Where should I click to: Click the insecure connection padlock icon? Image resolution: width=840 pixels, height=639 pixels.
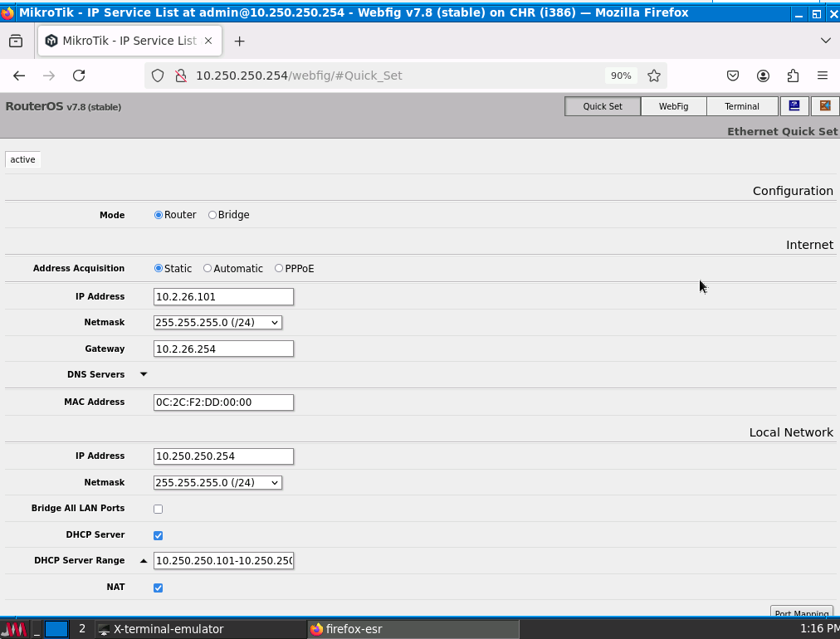[181, 76]
